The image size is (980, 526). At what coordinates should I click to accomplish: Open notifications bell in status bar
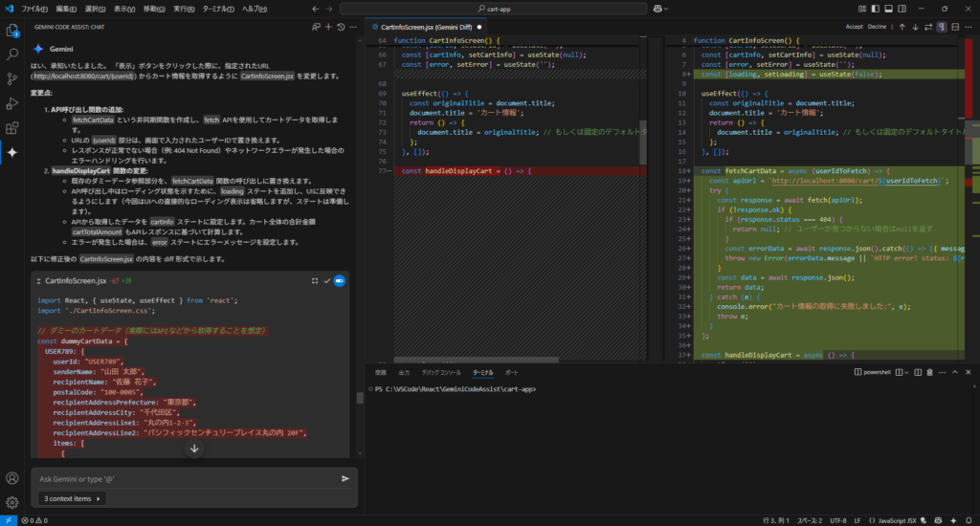click(969, 520)
